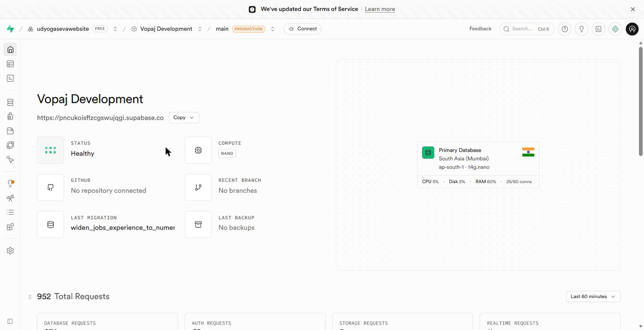Select the main branch link
644x330 pixels.
pos(222,29)
